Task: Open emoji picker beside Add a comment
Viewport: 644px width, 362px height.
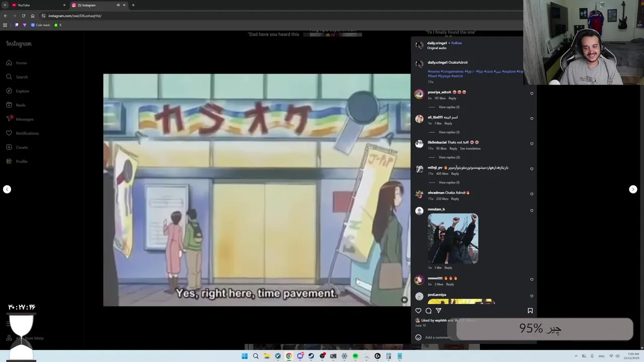Action: pyautogui.click(x=418, y=337)
